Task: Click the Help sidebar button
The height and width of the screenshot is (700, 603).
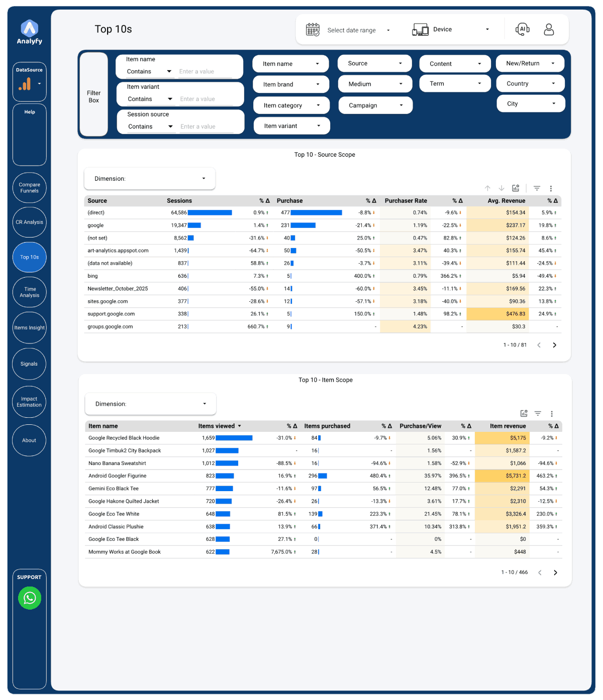Action: (30, 135)
